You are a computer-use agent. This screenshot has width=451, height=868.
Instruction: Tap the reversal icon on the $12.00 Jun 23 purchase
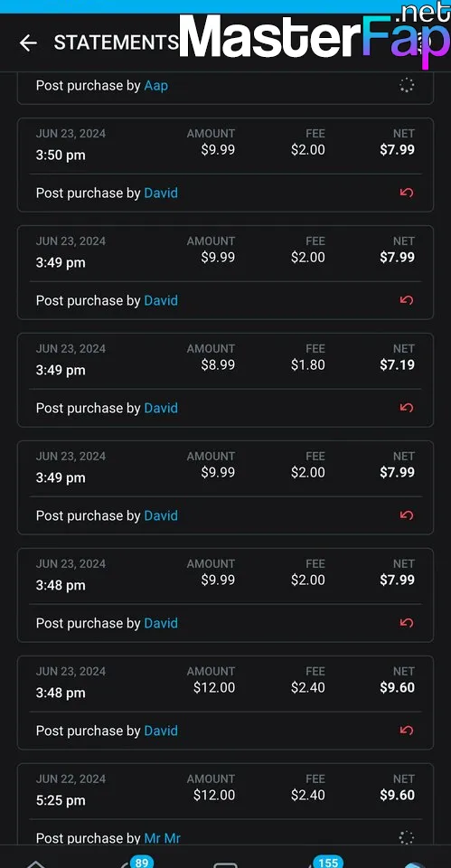point(406,731)
